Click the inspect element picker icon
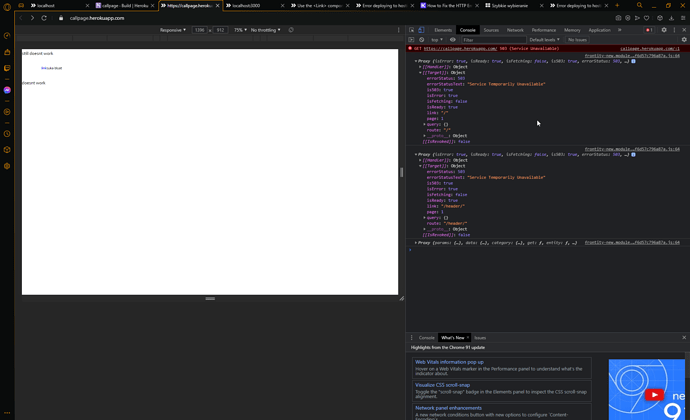The image size is (690, 420). [x=412, y=30]
